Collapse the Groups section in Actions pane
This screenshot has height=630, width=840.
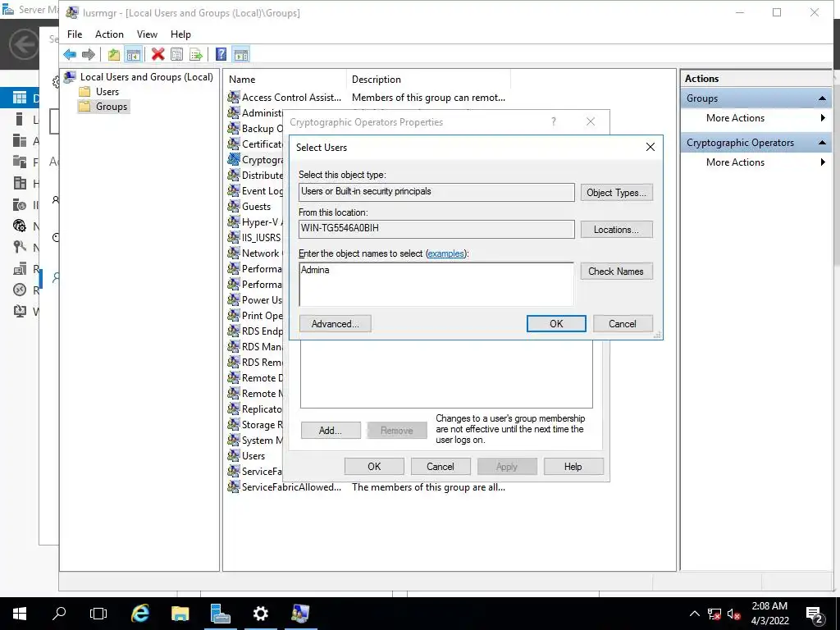[x=822, y=98]
